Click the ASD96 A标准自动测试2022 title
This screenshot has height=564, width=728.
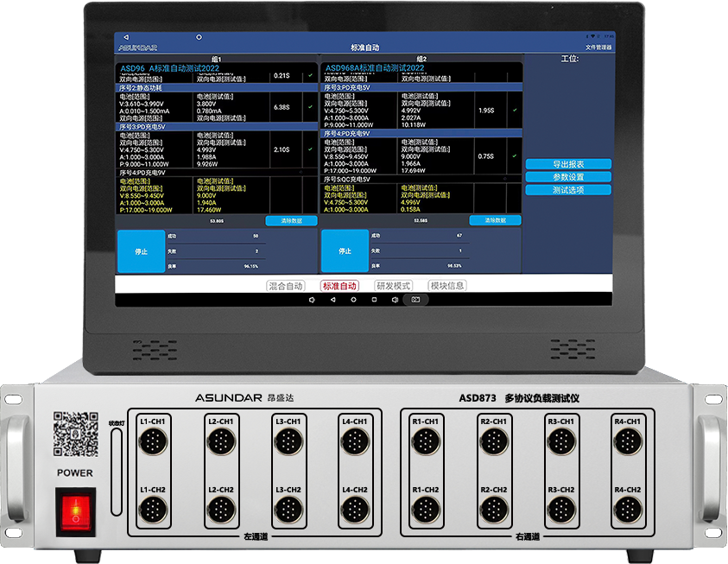point(169,68)
